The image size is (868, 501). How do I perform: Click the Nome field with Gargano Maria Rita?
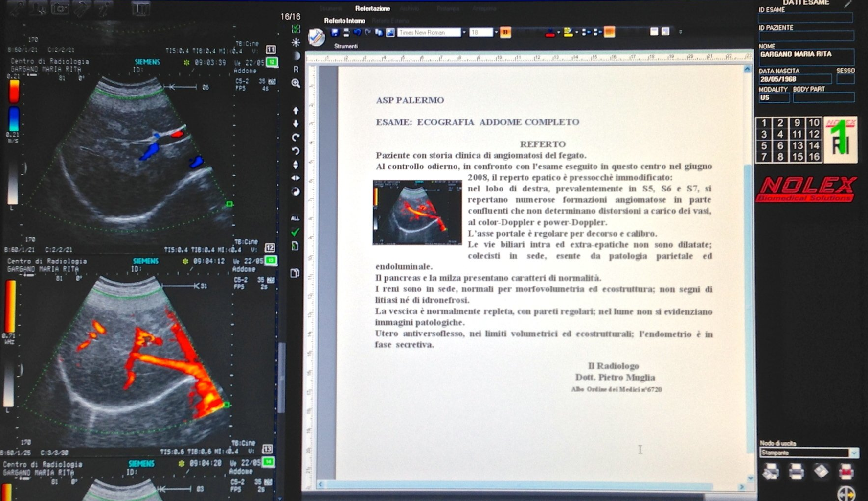(x=806, y=57)
